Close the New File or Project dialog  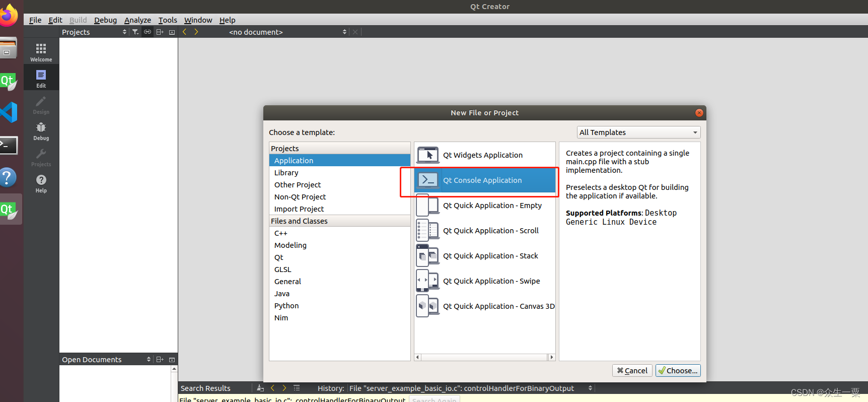[699, 113]
